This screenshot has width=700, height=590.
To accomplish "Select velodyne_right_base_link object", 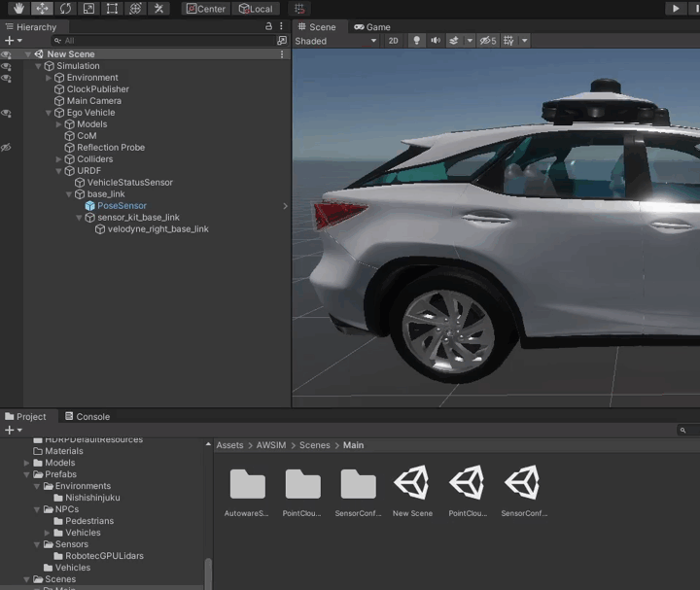I will pos(158,229).
